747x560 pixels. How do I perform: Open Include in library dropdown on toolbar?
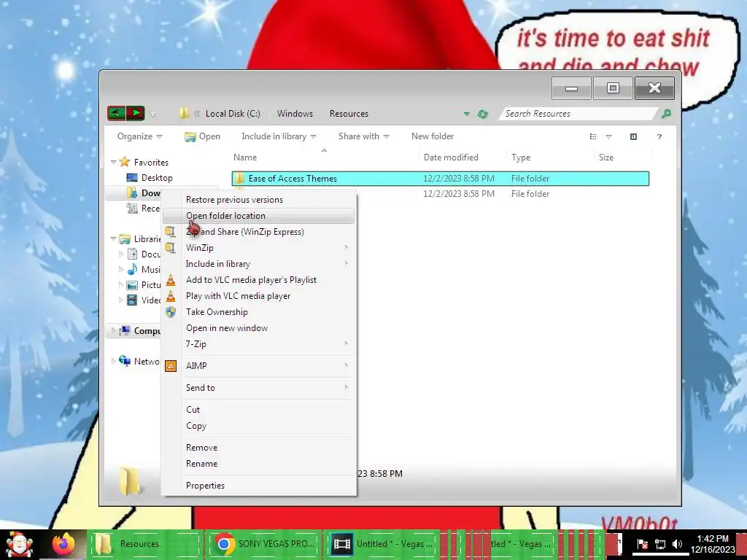click(279, 136)
